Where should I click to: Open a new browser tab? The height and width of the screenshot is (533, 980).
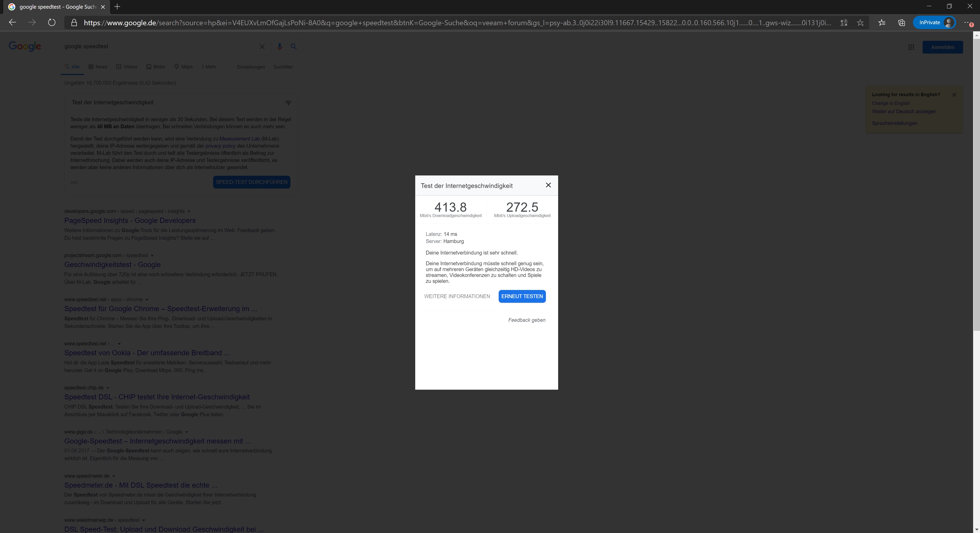point(117,6)
